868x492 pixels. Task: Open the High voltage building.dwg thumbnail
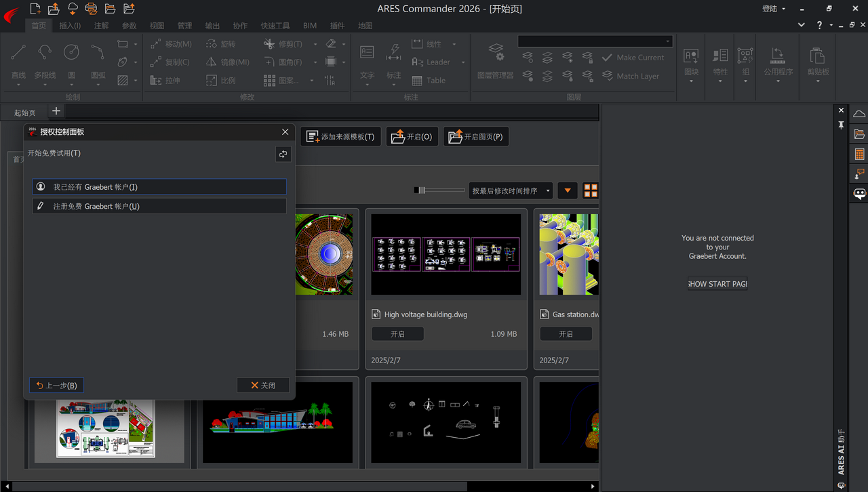446,253
